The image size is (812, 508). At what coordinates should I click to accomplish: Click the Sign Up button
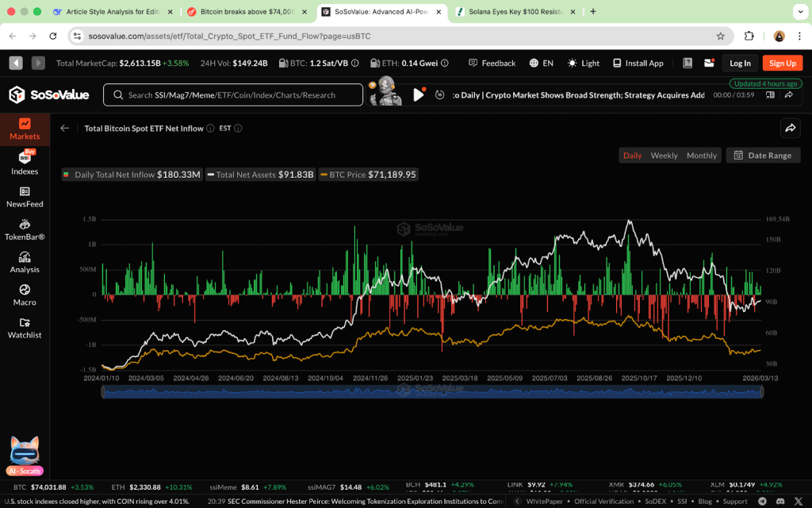pyautogui.click(x=782, y=63)
